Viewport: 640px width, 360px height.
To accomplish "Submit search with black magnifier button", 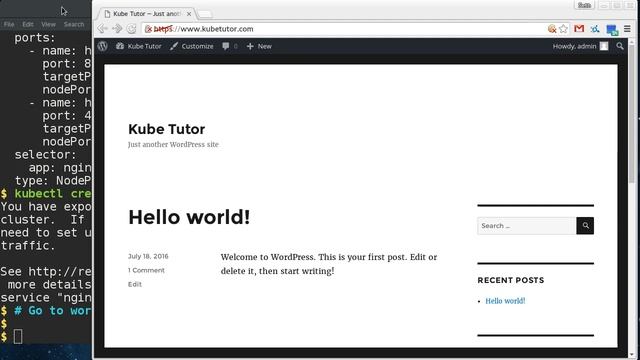I will coord(585,226).
